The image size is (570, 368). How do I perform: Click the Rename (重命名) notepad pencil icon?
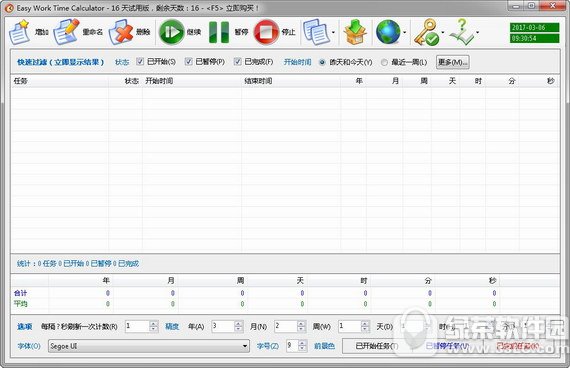click(67, 32)
